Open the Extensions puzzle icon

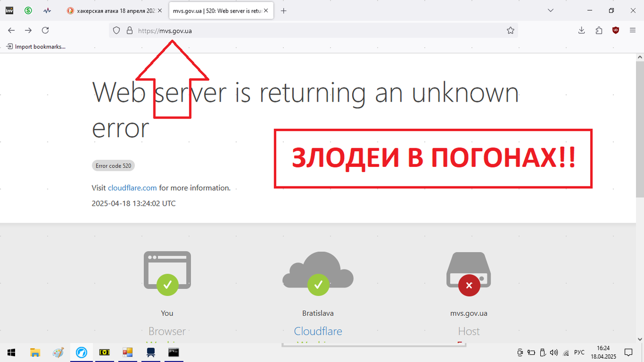[599, 30]
